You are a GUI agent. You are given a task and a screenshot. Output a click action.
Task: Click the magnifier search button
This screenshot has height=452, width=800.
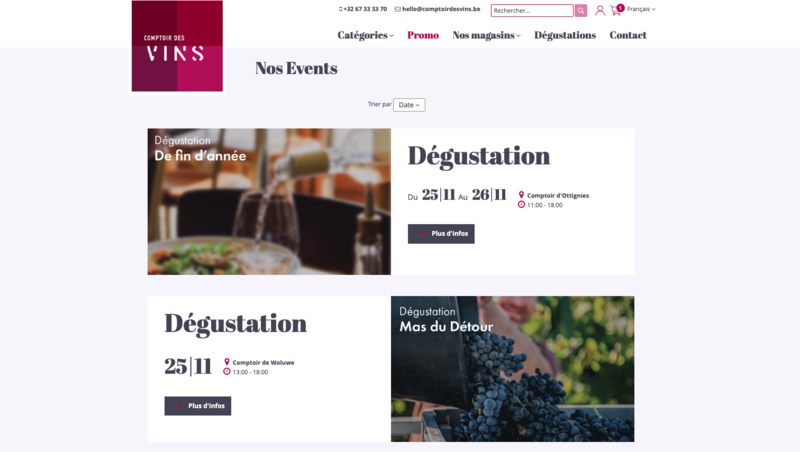581,11
